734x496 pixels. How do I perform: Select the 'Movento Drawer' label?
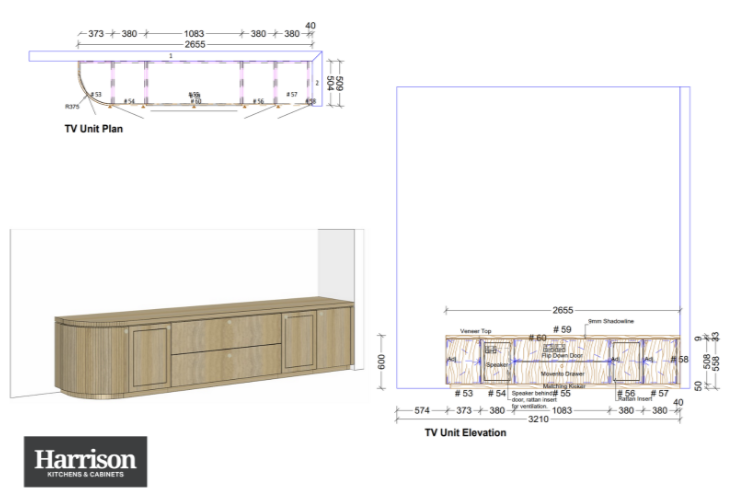coord(562,374)
